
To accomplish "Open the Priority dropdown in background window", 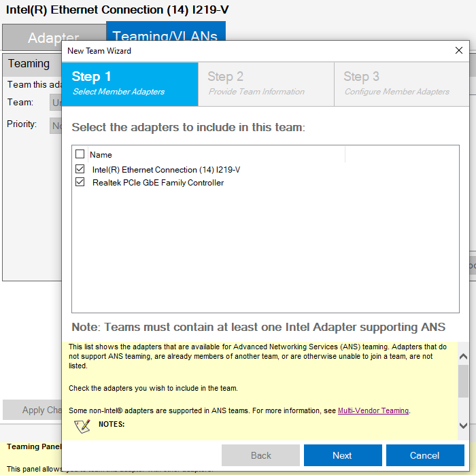I will tap(56, 126).
